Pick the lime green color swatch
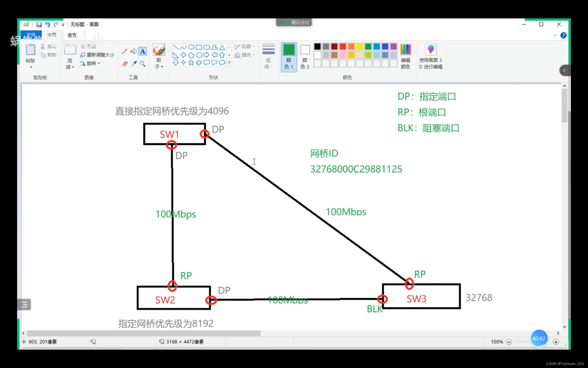This screenshot has width=588, height=368. (368, 55)
